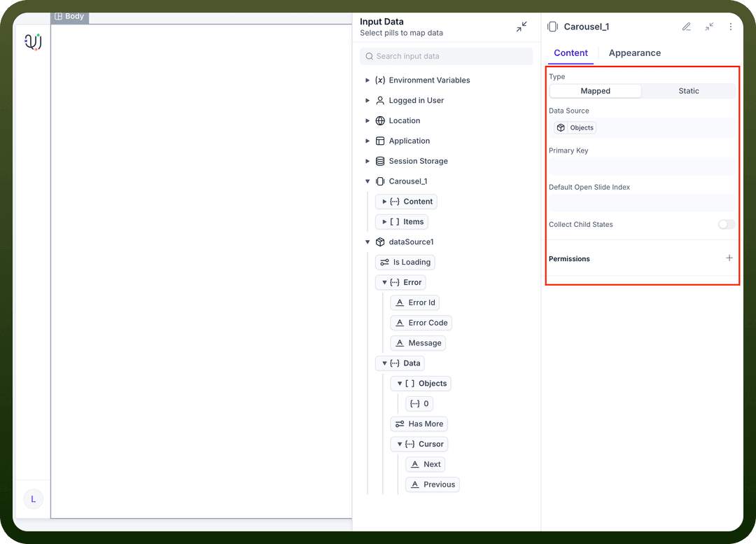
Task: Click the carousel icon beside Carousel_1 in the tree
Action: pos(380,181)
